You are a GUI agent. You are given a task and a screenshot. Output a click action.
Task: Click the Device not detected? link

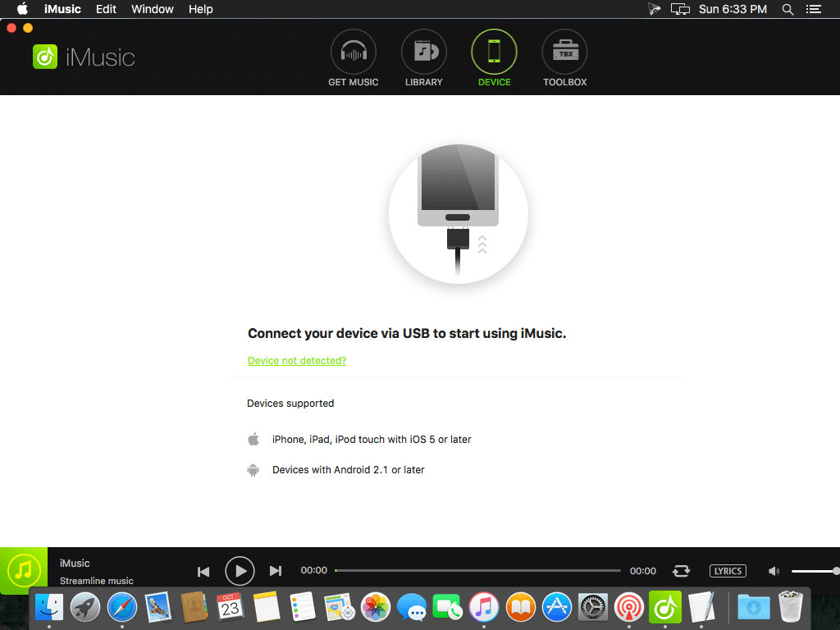[x=297, y=361]
